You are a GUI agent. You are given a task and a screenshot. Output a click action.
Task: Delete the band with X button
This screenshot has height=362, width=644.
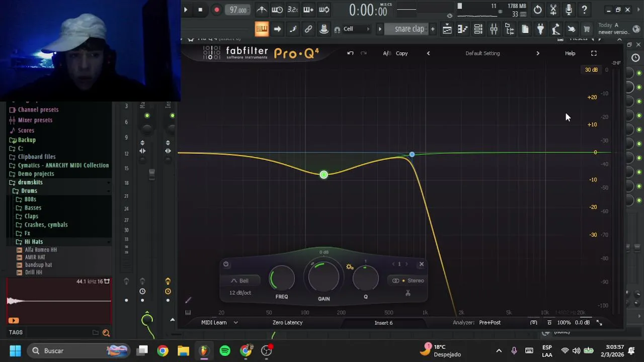pyautogui.click(x=422, y=264)
